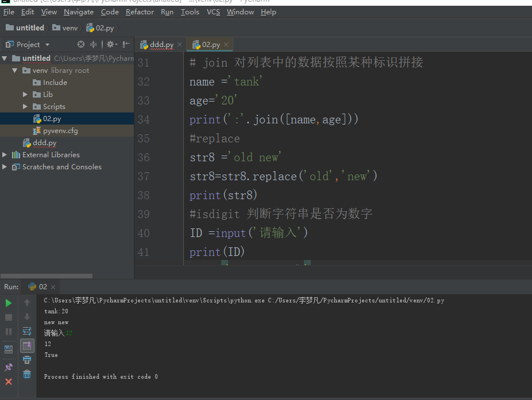Click the Restore Layout icon in Run panel
This screenshot has height=400, width=532.
tap(9, 348)
